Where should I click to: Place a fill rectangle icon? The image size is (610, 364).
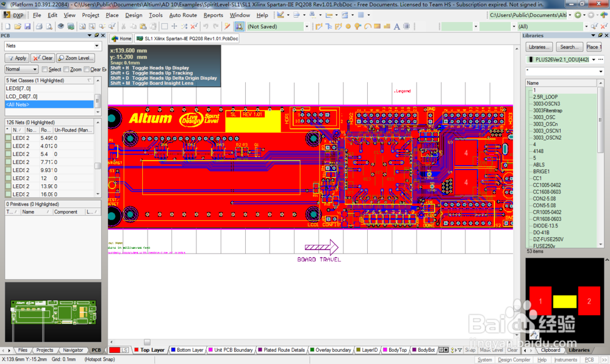(378, 26)
